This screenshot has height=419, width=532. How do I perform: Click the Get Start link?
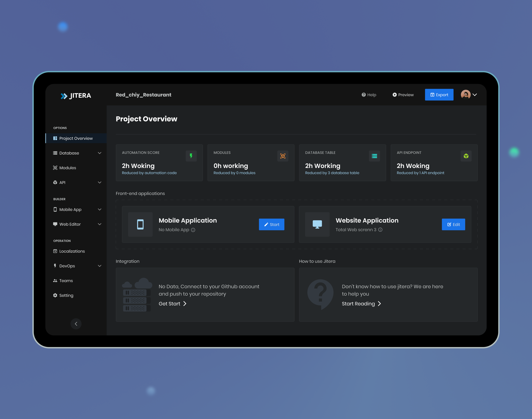(172, 304)
